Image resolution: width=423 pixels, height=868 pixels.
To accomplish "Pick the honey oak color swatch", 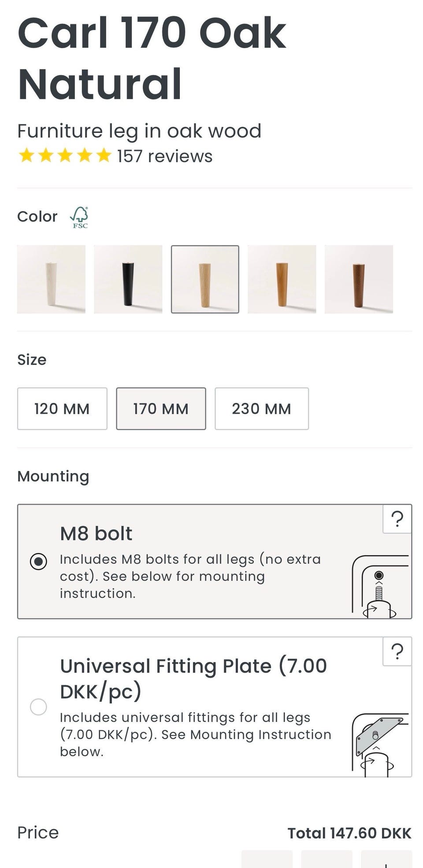I will coord(282,279).
